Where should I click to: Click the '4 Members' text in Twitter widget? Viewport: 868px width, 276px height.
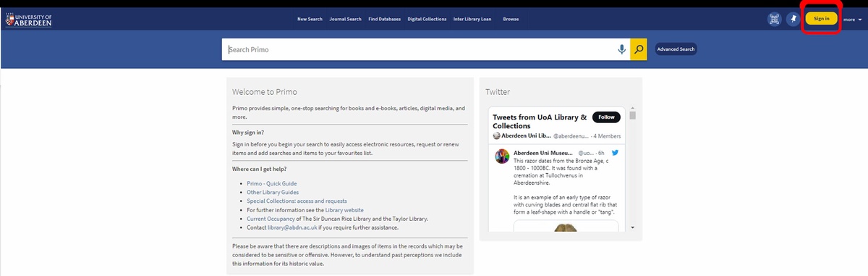click(608, 136)
